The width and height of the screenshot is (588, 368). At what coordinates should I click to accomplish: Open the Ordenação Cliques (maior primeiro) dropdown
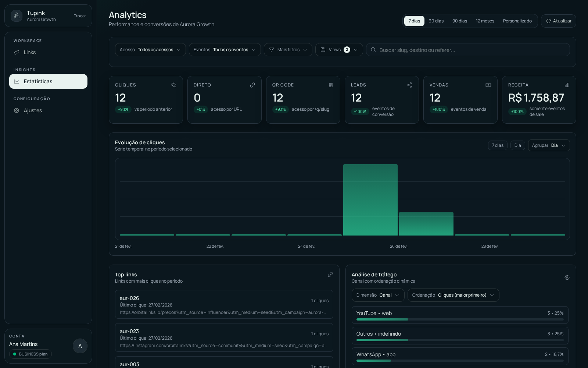pyautogui.click(x=453, y=295)
